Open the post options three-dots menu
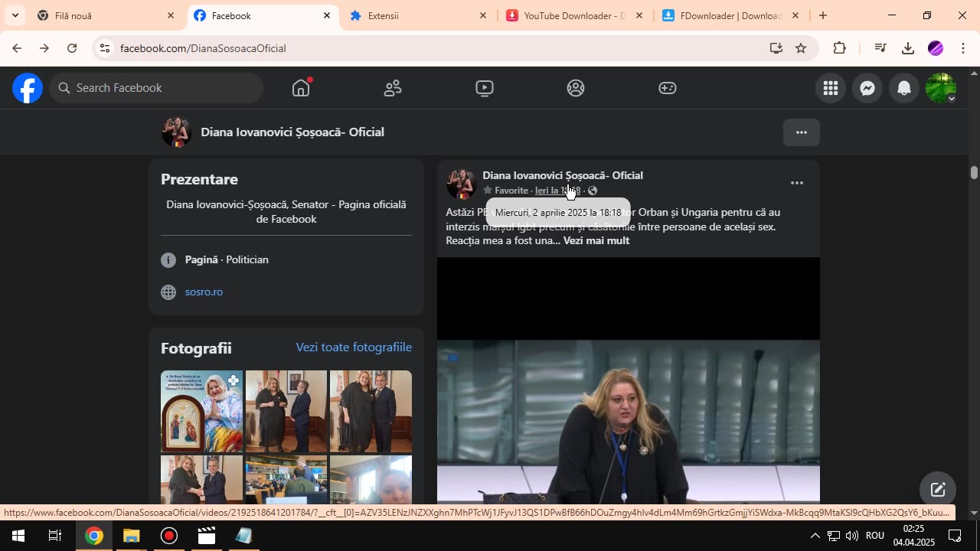 pos(797,183)
